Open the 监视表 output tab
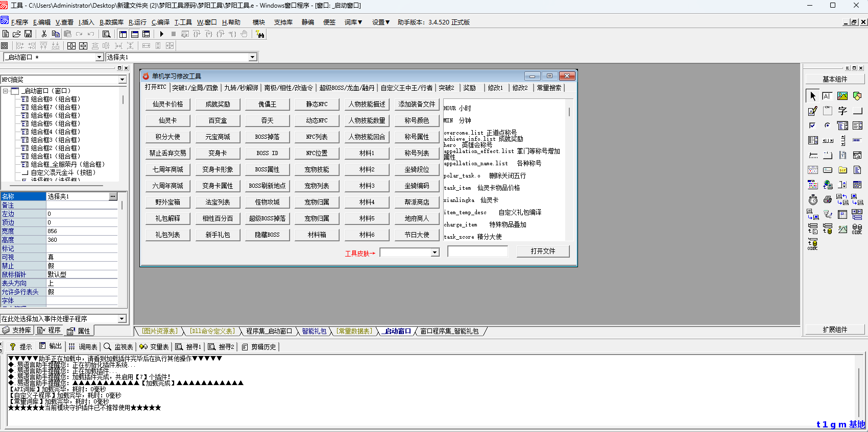 [118, 347]
